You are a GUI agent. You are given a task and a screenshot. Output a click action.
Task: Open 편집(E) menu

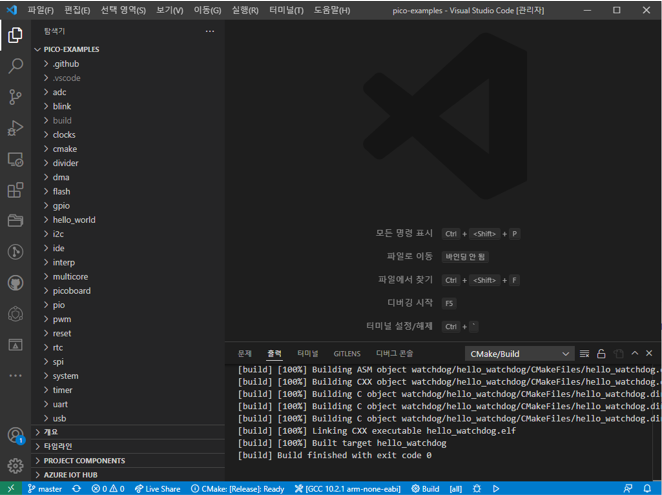(77, 11)
